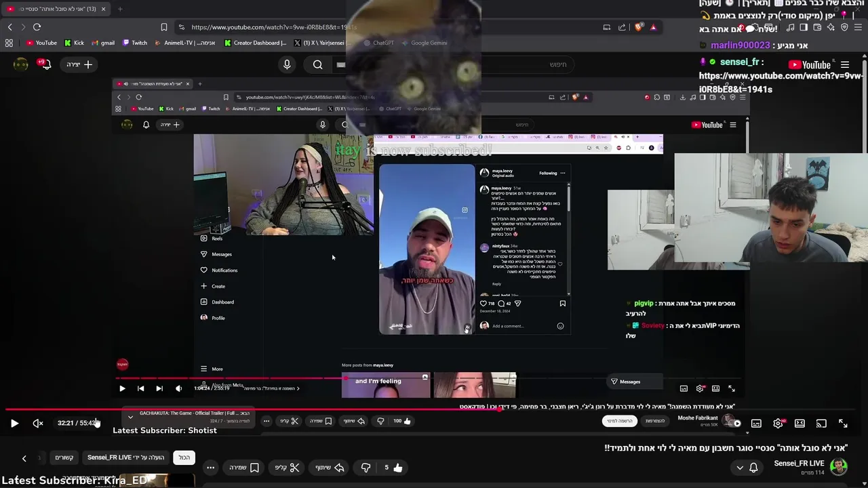Viewport: 868px width, 488px height.
Task: Select the הכול filter chip
Action: tap(184, 457)
